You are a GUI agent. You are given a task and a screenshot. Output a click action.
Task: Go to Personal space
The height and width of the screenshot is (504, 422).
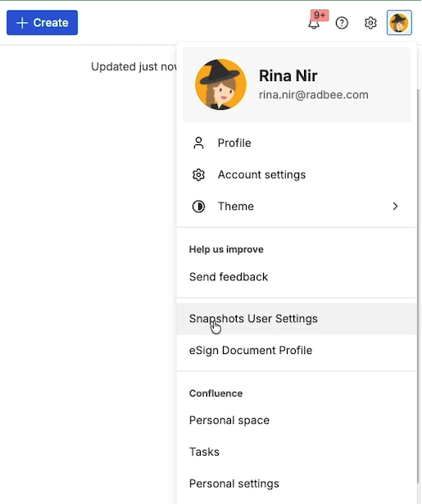(x=297, y=420)
